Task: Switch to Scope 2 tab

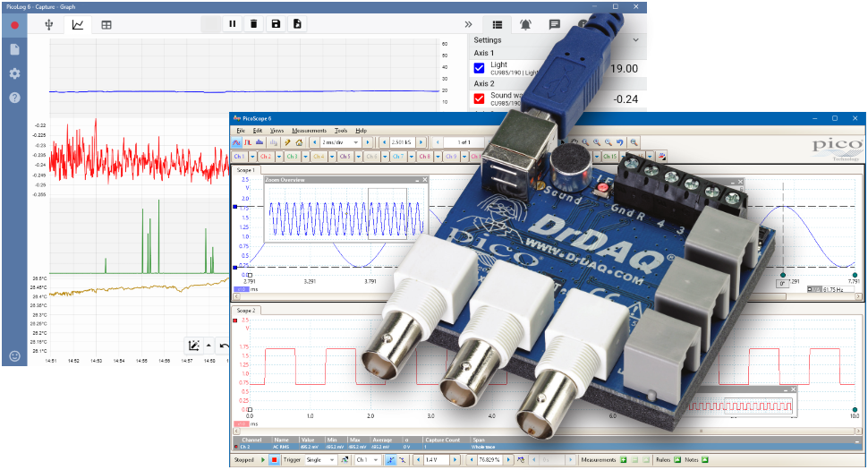Action: pos(246,311)
